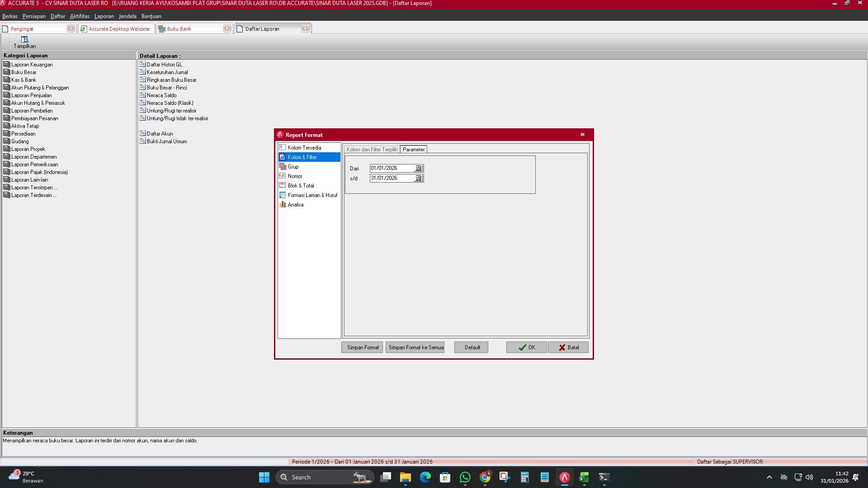Screen dimensions: 868x488
Task: Select the Nomor formatting section
Action: [294, 176]
